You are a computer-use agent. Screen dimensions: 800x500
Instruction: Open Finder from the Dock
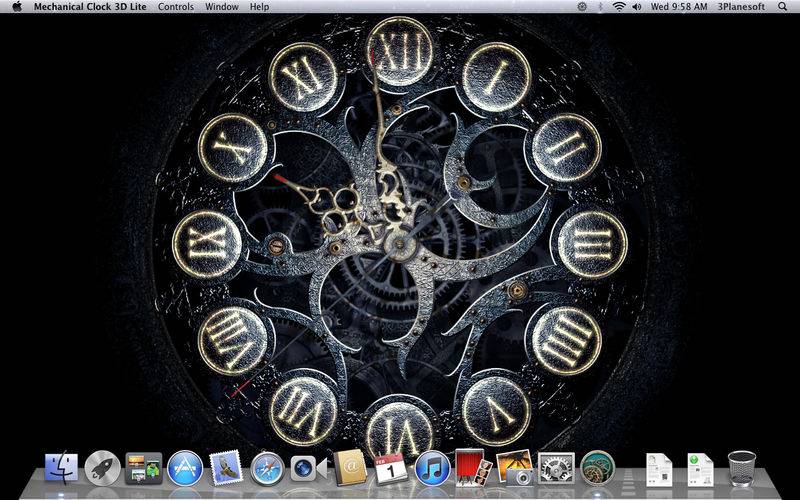(61, 467)
